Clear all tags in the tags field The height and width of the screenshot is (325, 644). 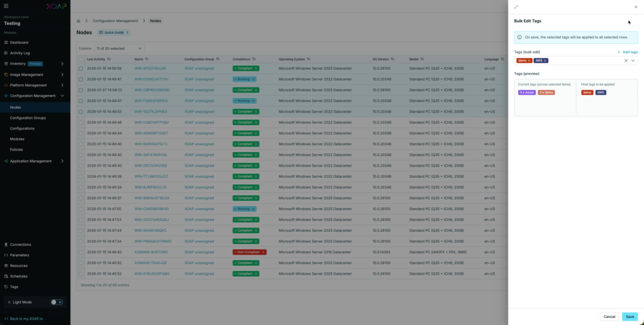click(x=626, y=61)
